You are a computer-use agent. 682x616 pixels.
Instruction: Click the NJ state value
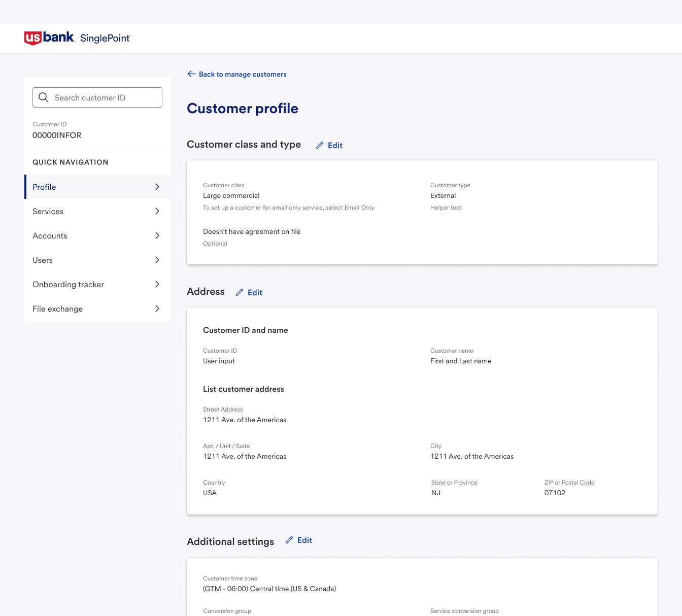click(x=436, y=493)
